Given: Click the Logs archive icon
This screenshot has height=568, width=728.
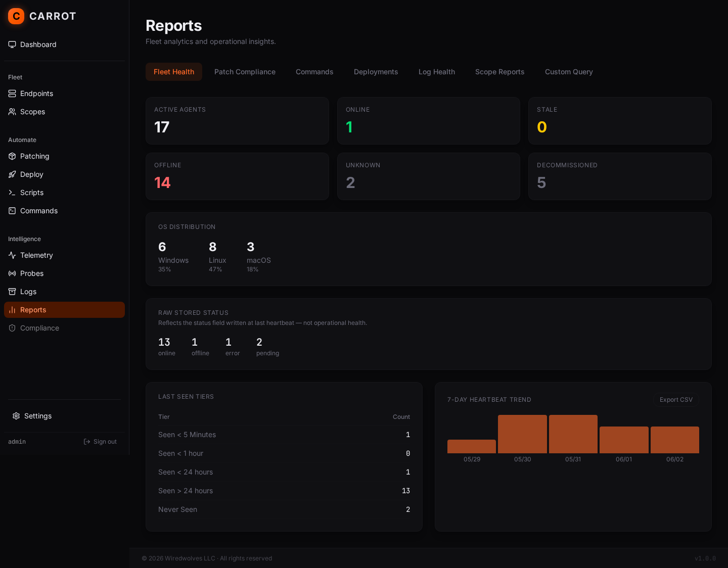Looking at the screenshot, I should [12, 292].
